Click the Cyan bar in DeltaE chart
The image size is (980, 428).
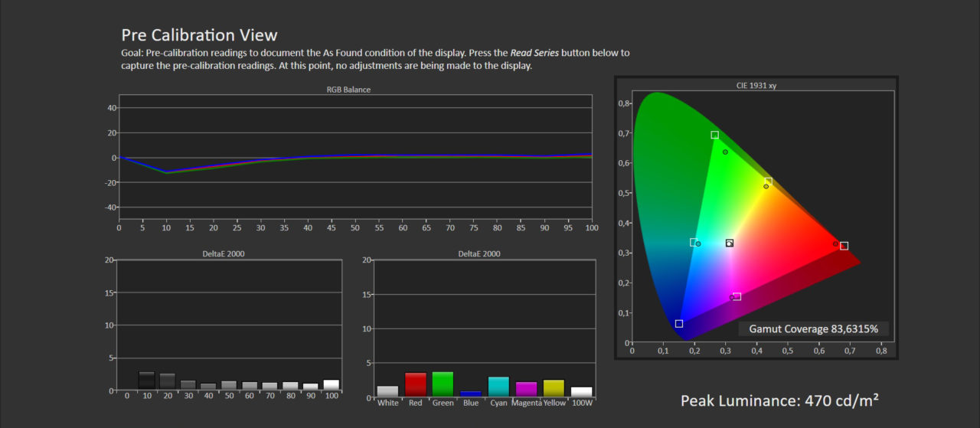498,387
